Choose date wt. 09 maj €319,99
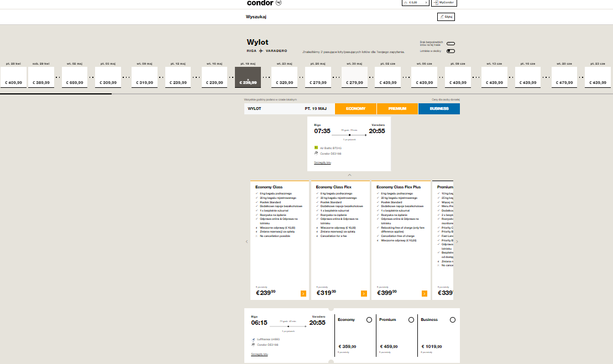The width and height of the screenshot is (613, 364). [144, 77]
